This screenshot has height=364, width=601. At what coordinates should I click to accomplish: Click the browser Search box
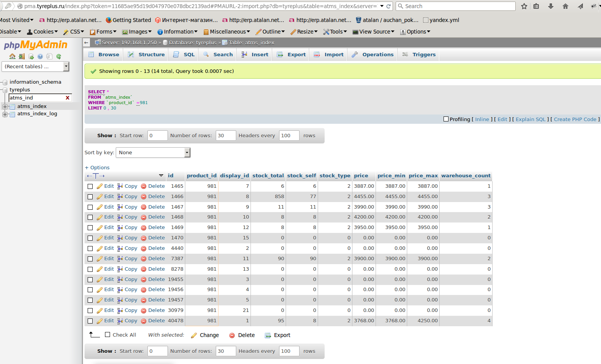click(x=456, y=6)
